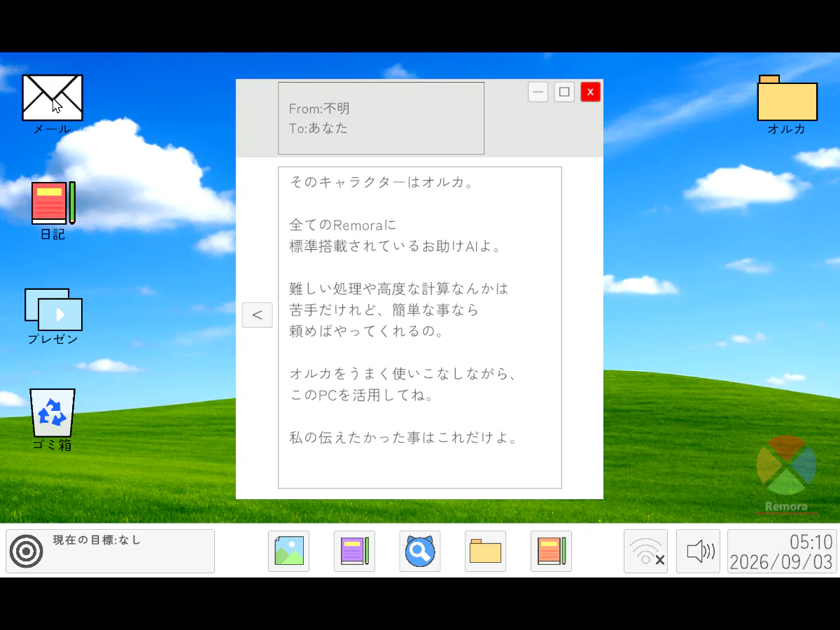
Task: Go back with the < arrow button
Action: pos(257,315)
